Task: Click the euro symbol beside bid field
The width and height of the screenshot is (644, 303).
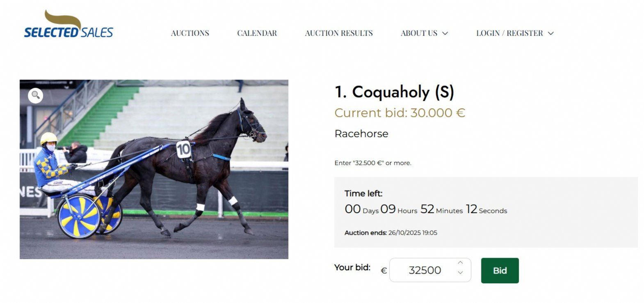Action: [x=384, y=271]
